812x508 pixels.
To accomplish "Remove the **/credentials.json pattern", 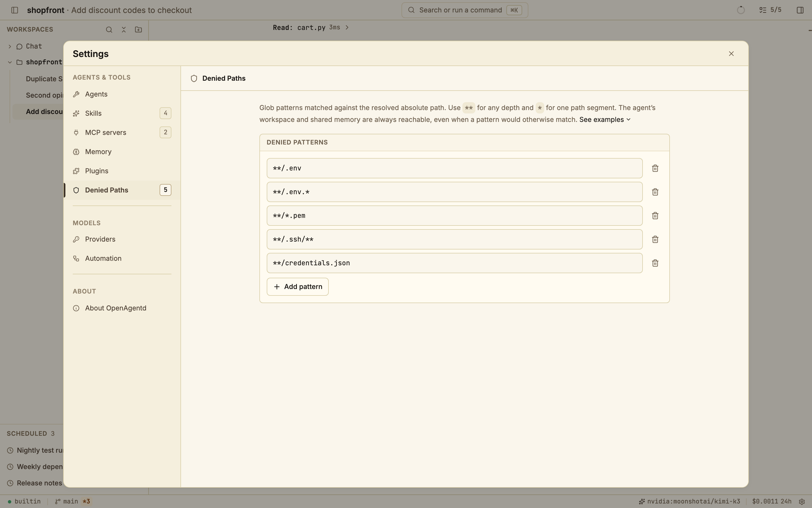I will (x=655, y=263).
